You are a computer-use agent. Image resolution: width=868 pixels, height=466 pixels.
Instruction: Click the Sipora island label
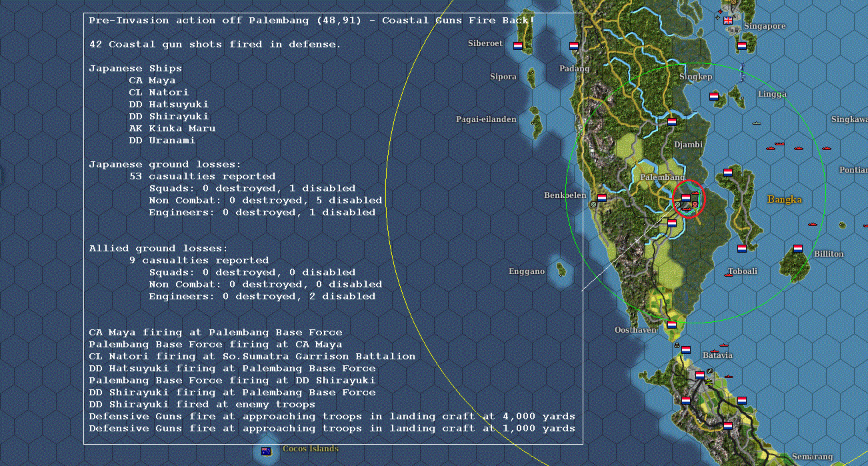[503, 77]
